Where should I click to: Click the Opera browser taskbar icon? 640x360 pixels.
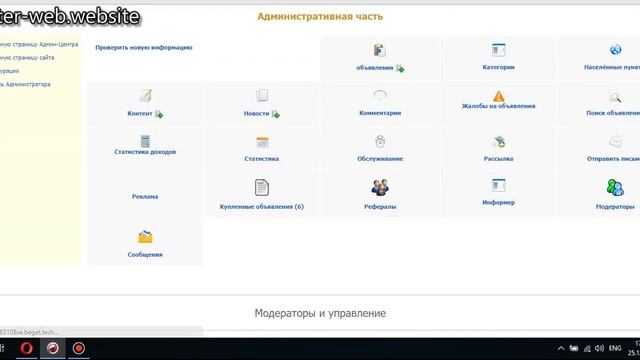[27, 348]
